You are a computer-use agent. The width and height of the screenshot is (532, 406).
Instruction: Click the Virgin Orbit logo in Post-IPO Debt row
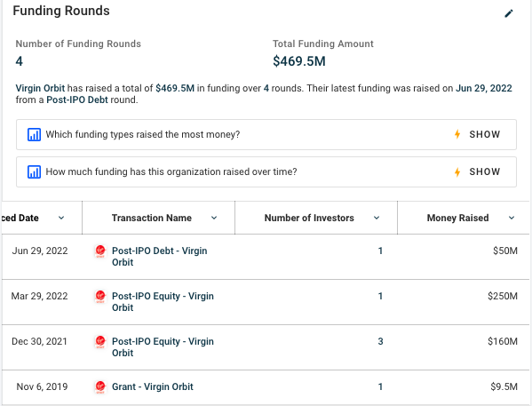pyautogui.click(x=100, y=251)
